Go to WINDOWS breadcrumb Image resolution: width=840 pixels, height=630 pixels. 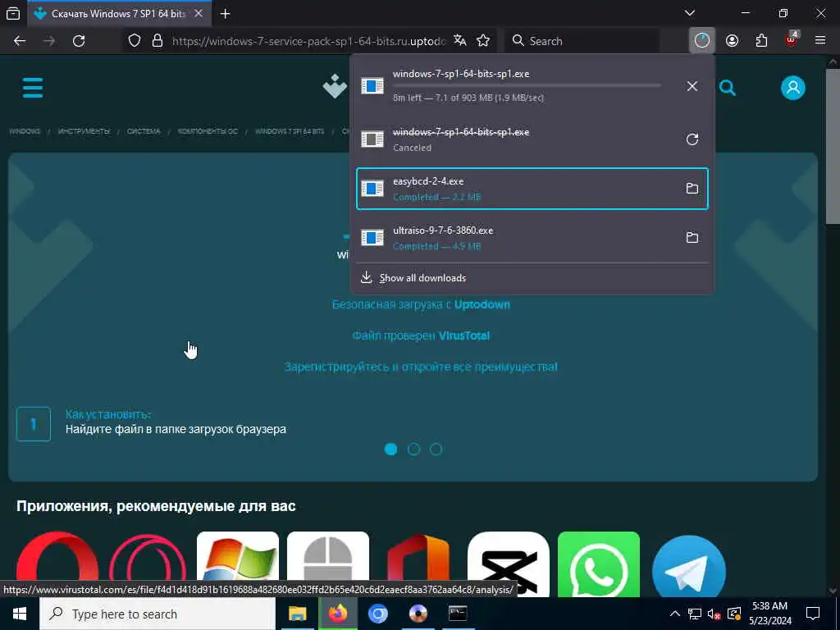pos(25,131)
